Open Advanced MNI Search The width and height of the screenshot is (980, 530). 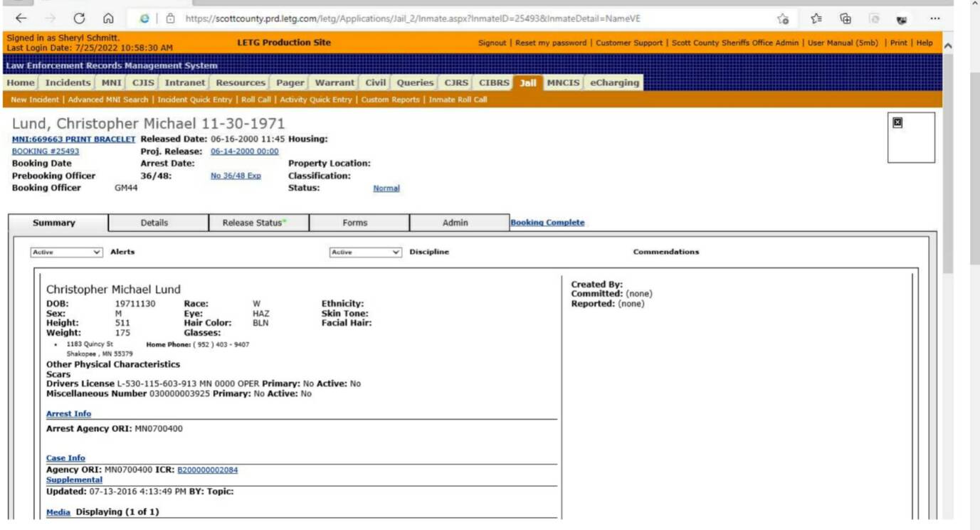108,100
